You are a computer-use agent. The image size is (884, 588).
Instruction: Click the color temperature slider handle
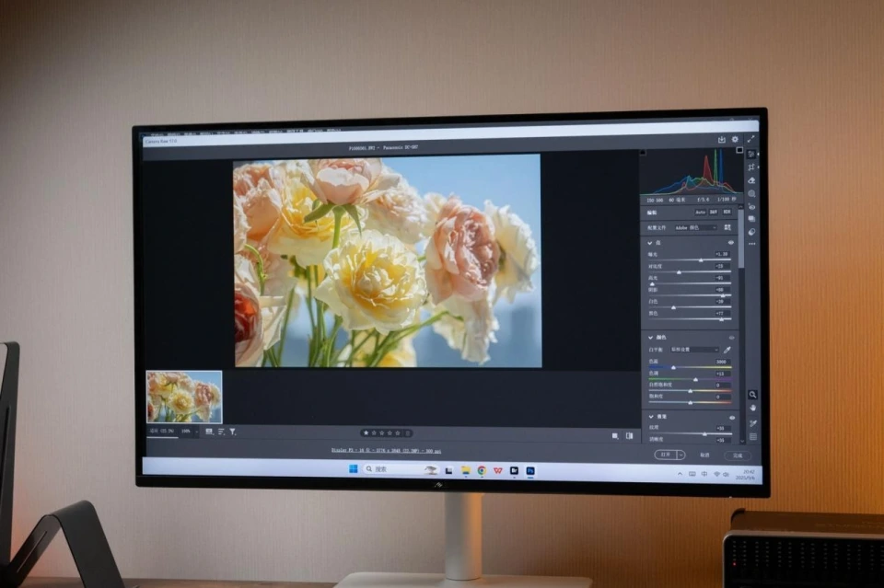pos(674,367)
